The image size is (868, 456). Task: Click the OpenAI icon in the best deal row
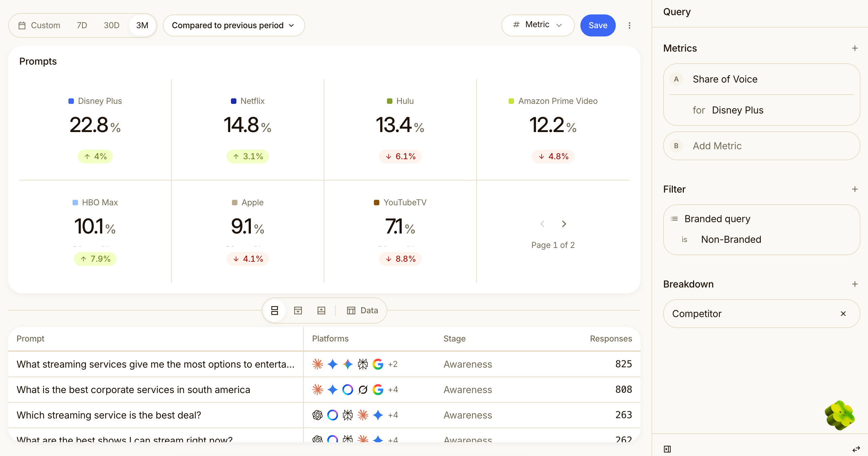pos(317,415)
